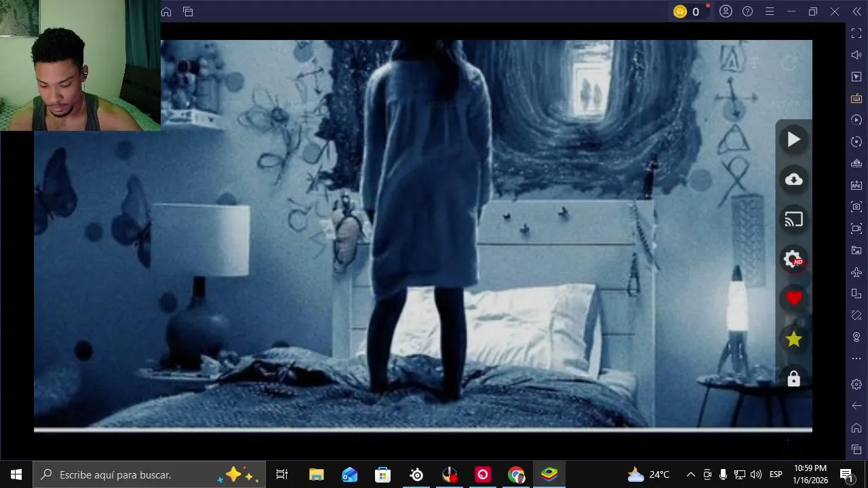The height and width of the screenshot is (488, 868).
Task: Click the shake device sidebar icon
Action: (x=856, y=315)
